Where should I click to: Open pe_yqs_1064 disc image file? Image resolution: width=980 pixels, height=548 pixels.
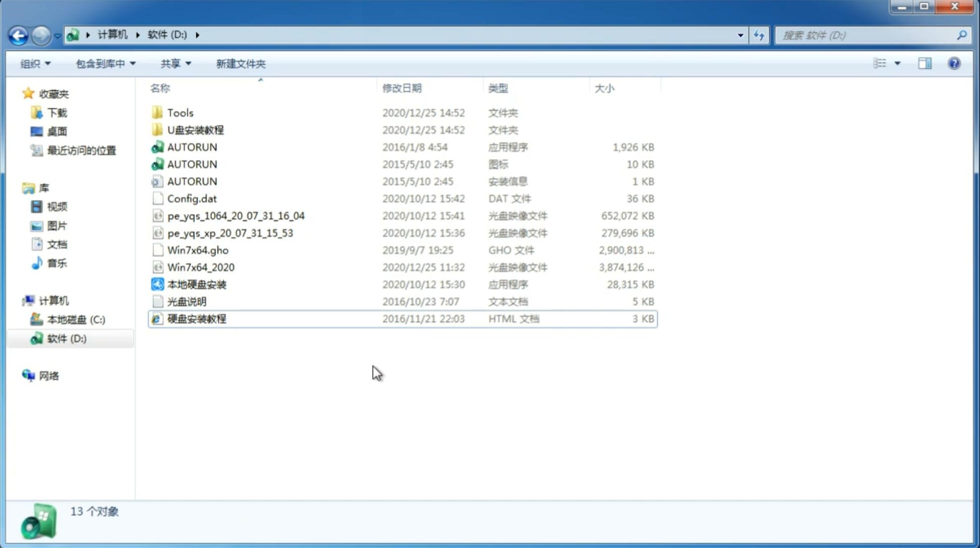[x=235, y=216]
